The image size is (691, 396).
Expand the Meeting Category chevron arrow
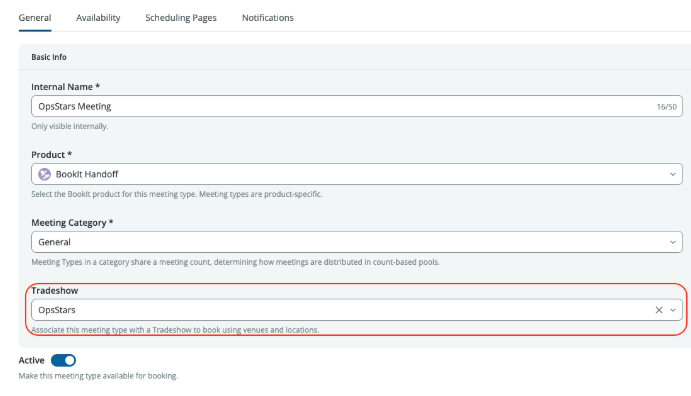672,242
